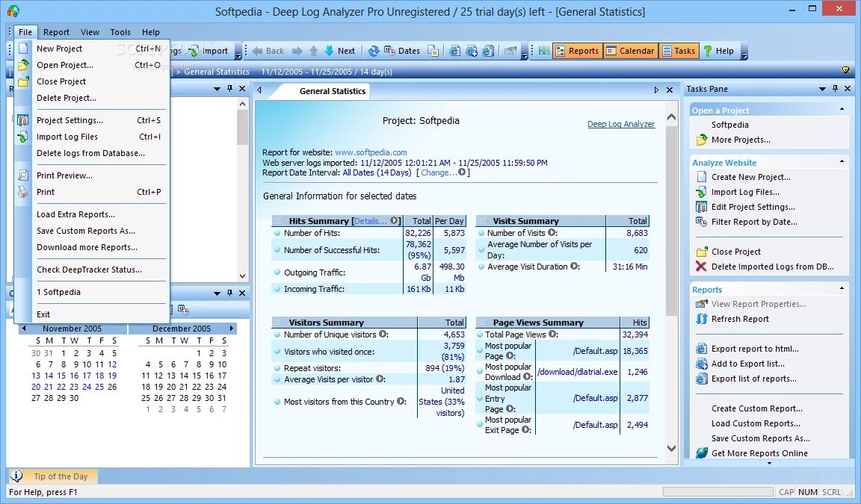This screenshot has width=861, height=504.
Task: Click the clear date filter icon
Action: [x=433, y=51]
